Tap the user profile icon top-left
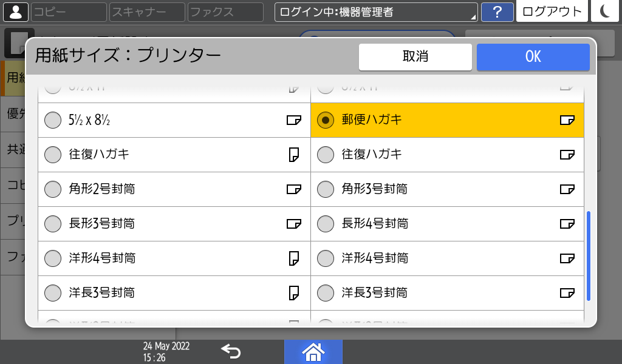 16,12
